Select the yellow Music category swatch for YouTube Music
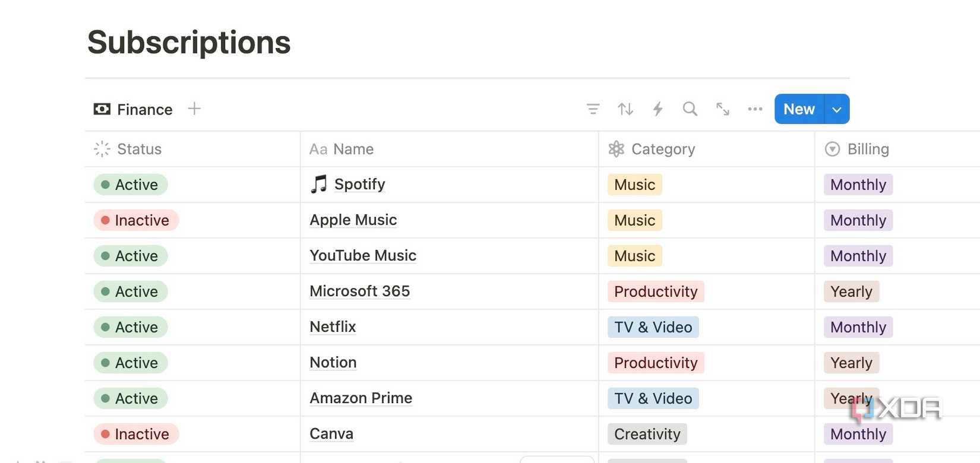This screenshot has width=980, height=463. click(634, 256)
